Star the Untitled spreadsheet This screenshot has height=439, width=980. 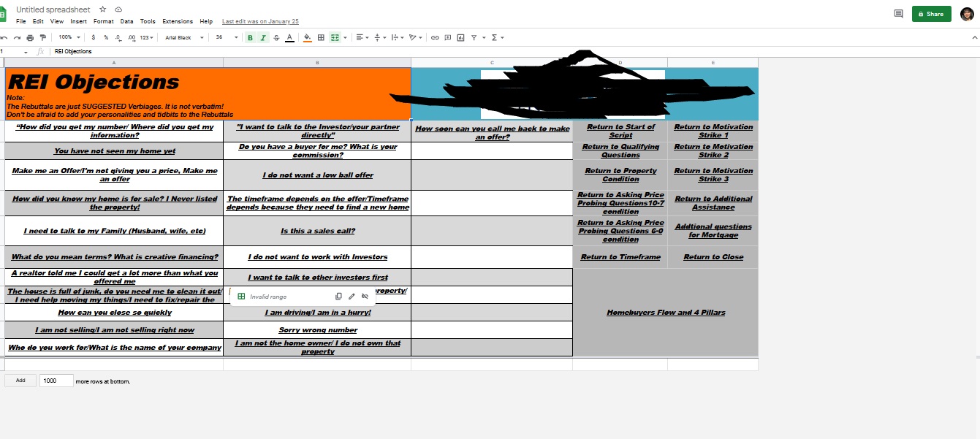(x=103, y=9)
